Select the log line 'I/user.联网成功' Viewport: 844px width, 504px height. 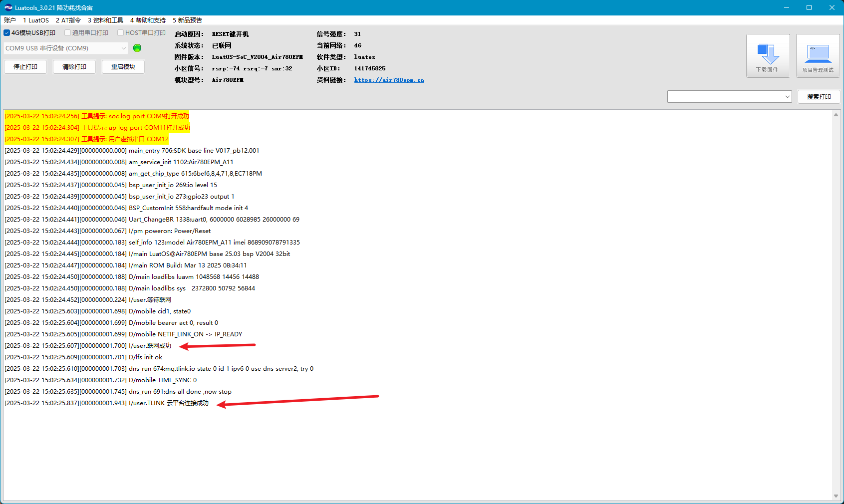88,346
